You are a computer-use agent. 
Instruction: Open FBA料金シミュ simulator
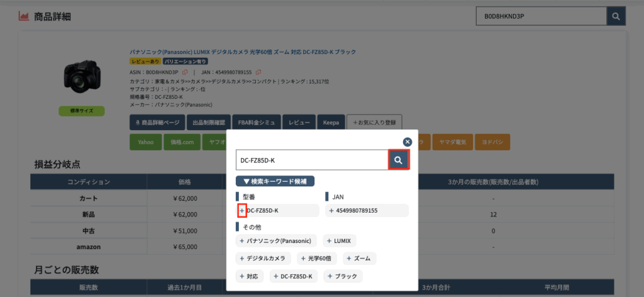tap(257, 123)
